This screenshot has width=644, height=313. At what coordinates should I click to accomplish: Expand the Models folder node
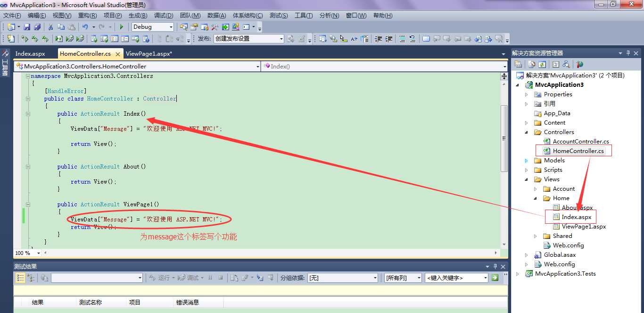point(527,161)
